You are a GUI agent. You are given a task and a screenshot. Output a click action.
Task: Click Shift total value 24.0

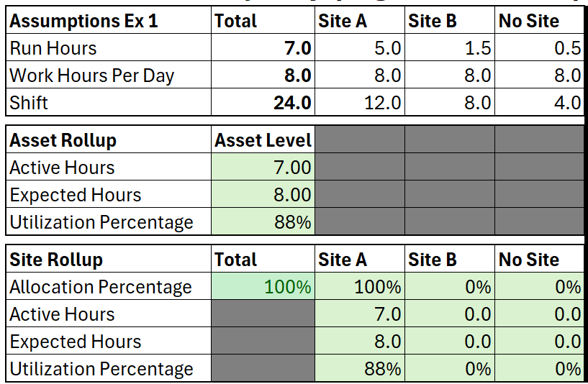[x=263, y=102]
